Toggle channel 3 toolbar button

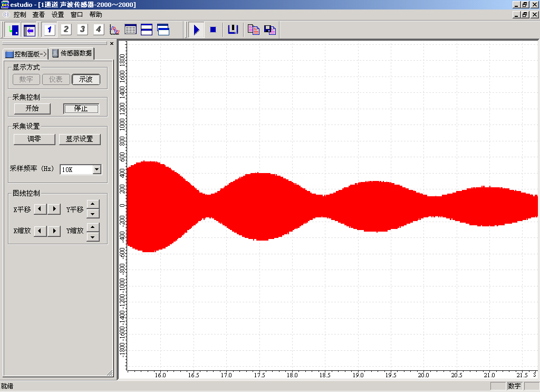82,30
